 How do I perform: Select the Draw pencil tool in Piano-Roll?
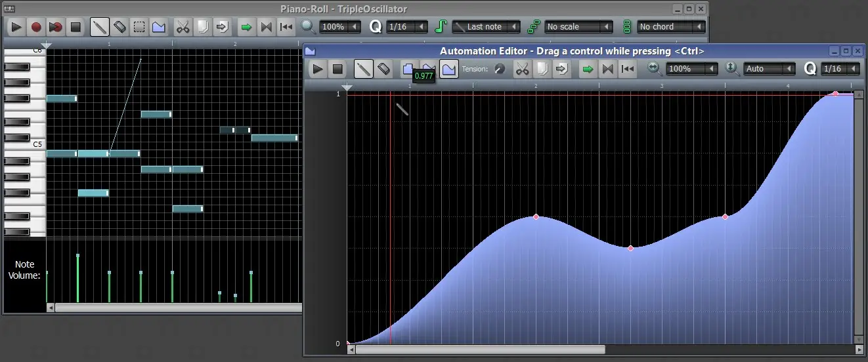(100, 27)
